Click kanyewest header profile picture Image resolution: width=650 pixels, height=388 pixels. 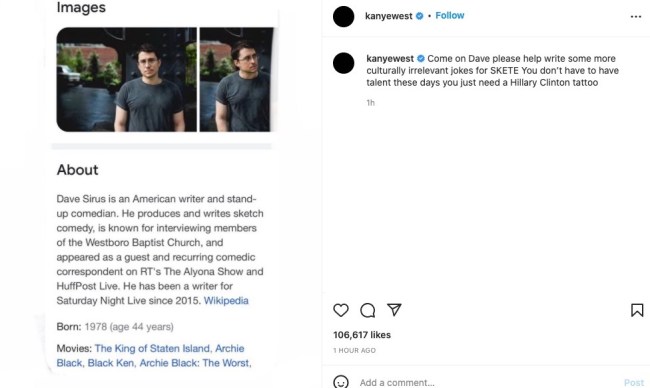[x=344, y=17]
